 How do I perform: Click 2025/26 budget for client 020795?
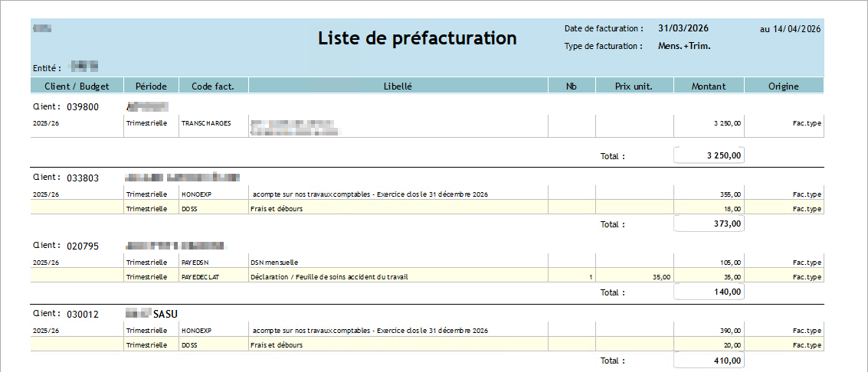click(x=46, y=262)
